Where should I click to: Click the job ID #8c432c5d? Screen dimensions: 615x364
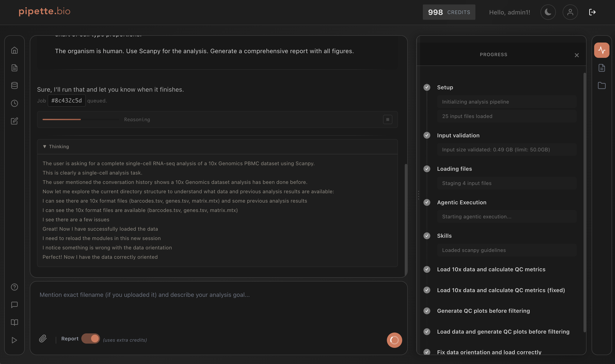point(67,101)
